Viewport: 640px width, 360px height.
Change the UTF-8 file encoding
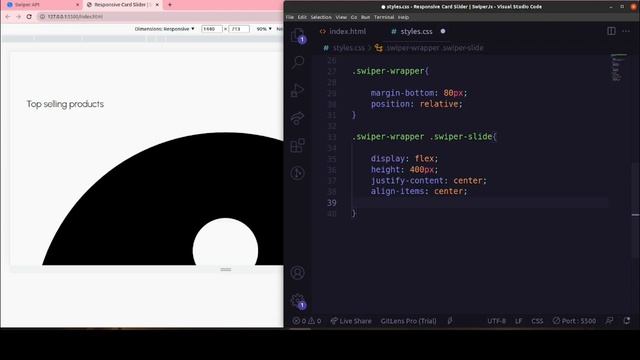[496, 321]
